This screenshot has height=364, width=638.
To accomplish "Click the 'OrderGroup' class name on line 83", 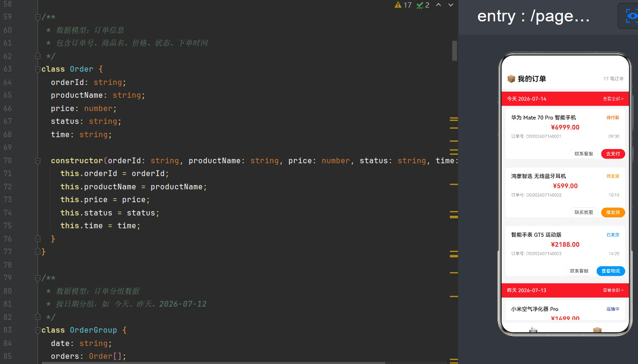I will point(94,330).
